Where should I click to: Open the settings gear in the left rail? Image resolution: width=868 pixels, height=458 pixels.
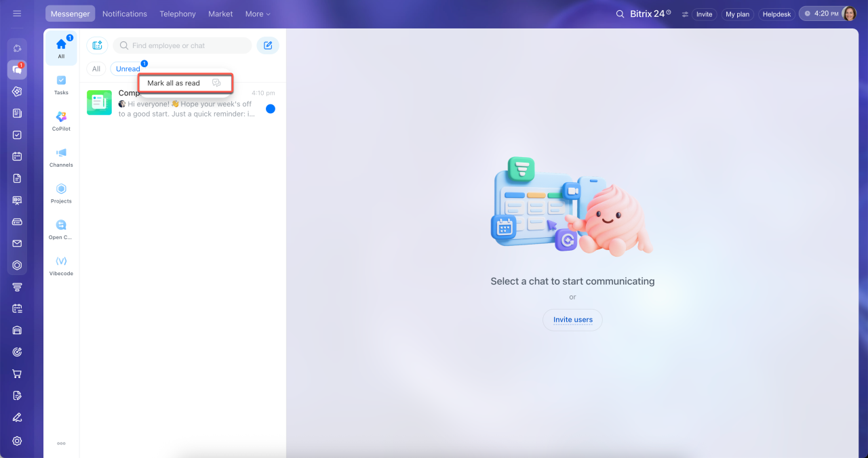point(17,441)
